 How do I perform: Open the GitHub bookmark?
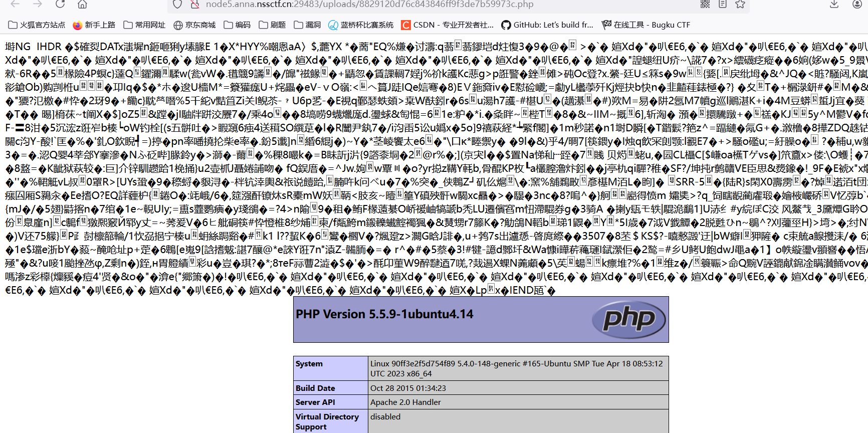coord(547,25)
